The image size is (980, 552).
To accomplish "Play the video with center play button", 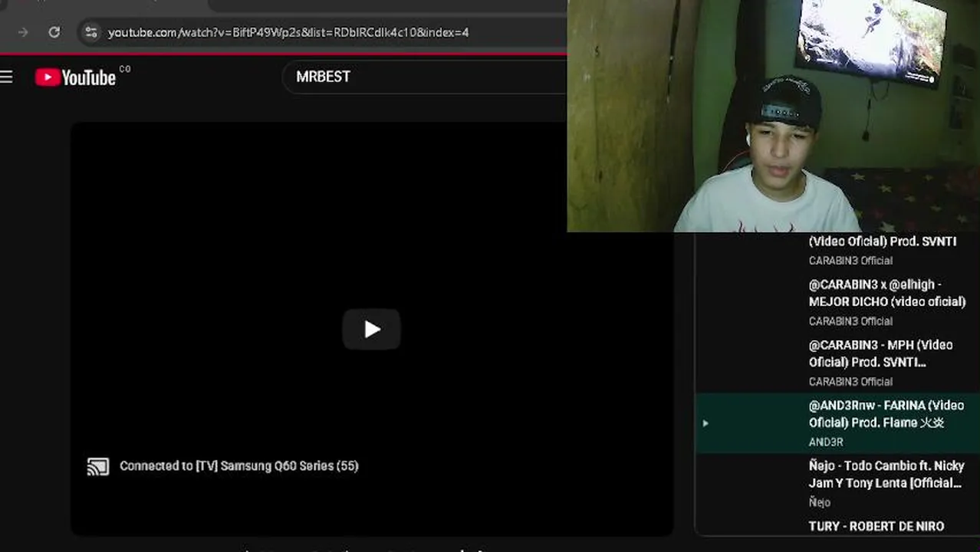I will coord(372,329).
